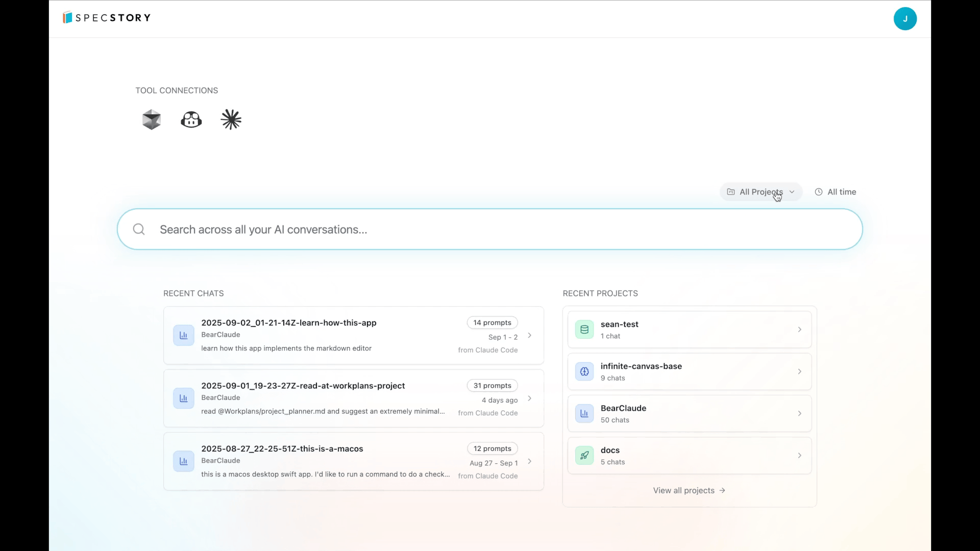Click the SpecStory logo

(x=106, y=17)
